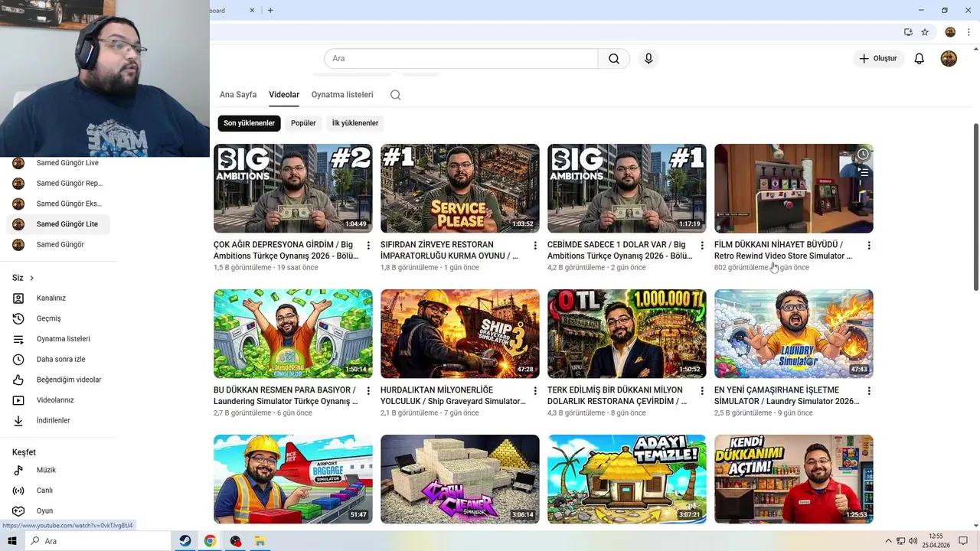980x551 pixels.
Task: Click Oluştur create button
Action: tap(878, 59)
